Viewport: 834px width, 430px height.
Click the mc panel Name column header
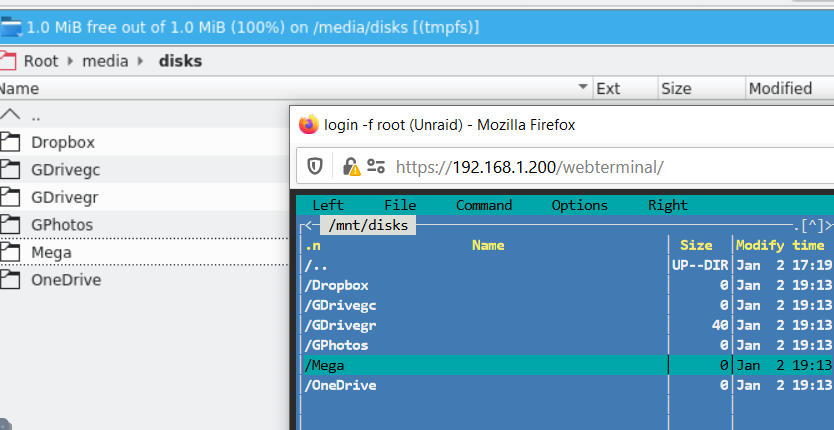488,245
